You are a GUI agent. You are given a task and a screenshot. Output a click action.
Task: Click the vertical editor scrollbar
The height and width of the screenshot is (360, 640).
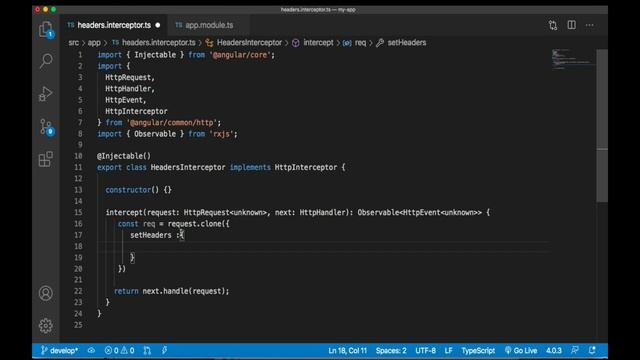(602, 125)
